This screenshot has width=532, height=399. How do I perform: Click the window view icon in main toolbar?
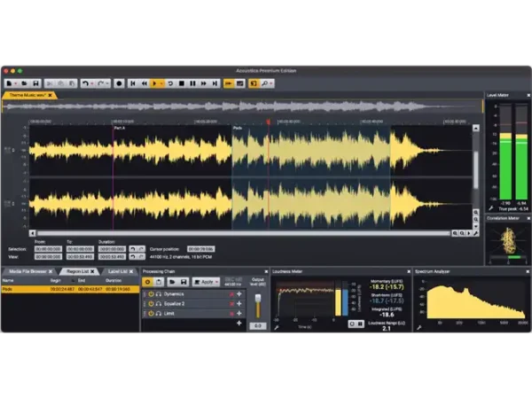click(x=240, y=83)
